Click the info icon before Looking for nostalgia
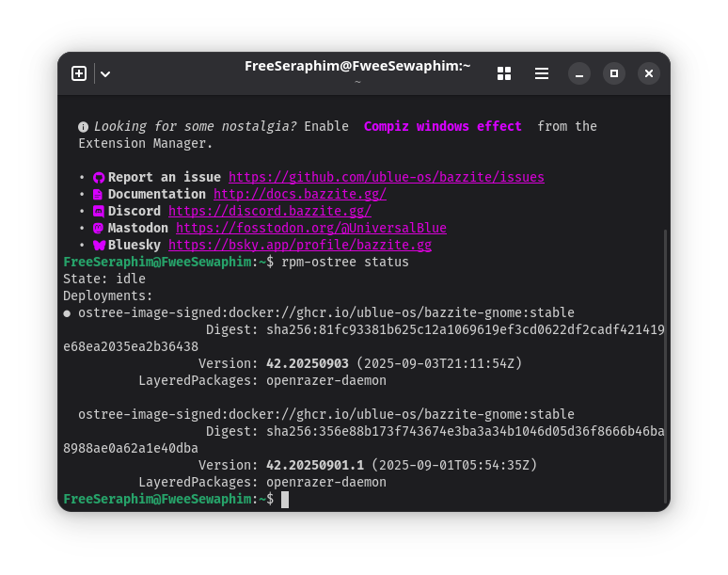The height and width of the screenshot is (575, 728). click(83, 127)
